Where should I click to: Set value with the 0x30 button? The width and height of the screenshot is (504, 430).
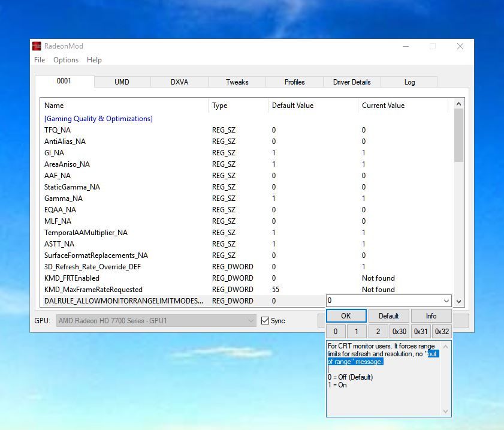point(399,332)
